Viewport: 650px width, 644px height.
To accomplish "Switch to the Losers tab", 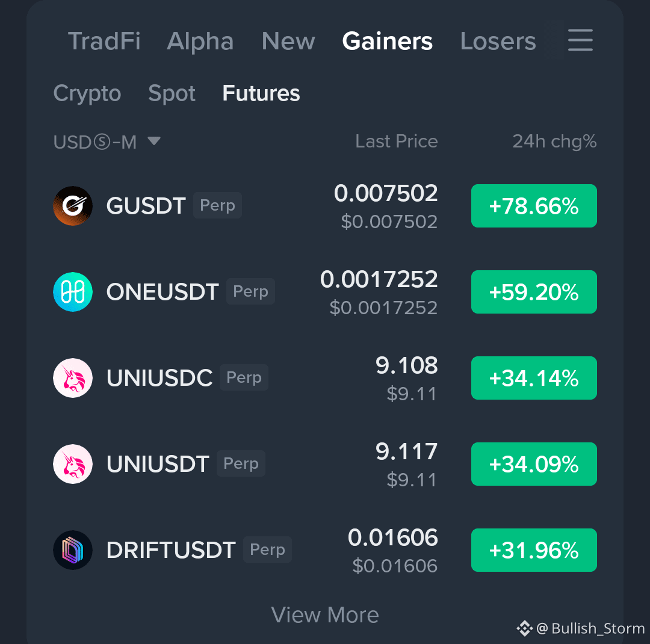I will [498, 41].
